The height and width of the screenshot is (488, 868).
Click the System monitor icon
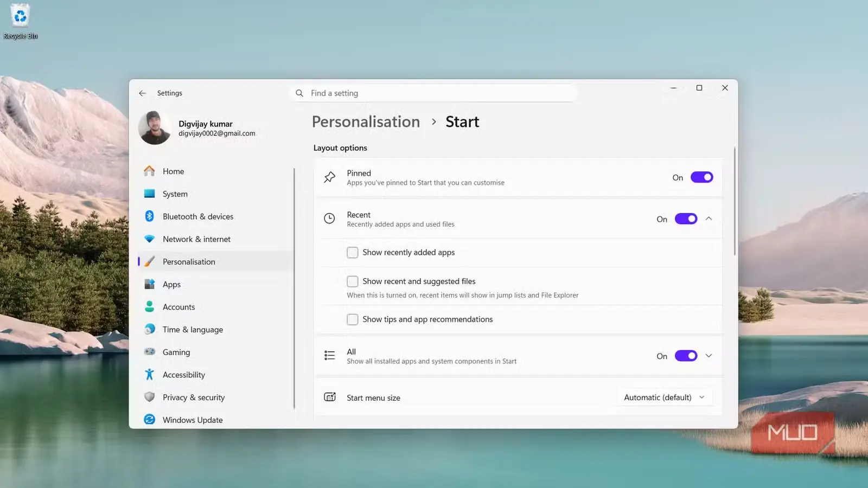[149, 194]
